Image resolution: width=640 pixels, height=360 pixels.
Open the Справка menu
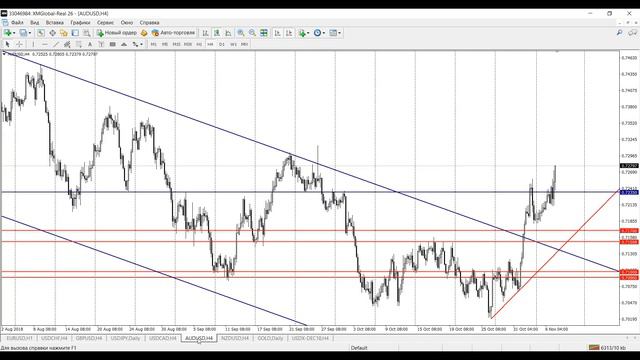149,22
